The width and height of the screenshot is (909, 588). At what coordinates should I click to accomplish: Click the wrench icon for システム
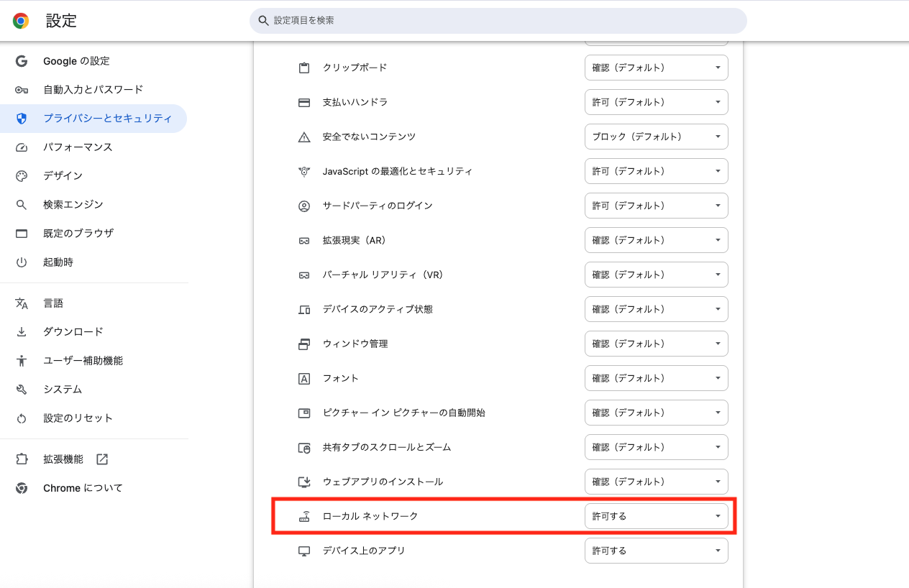click(x=22, y=390)
